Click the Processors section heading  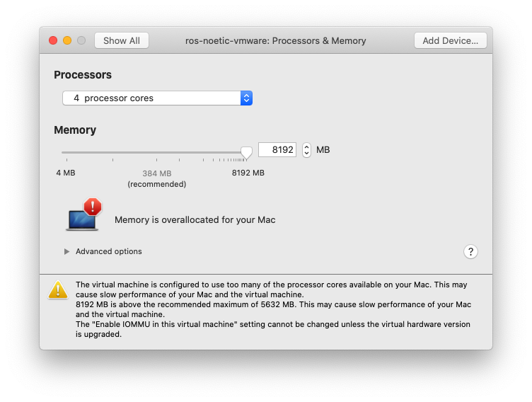83,75
